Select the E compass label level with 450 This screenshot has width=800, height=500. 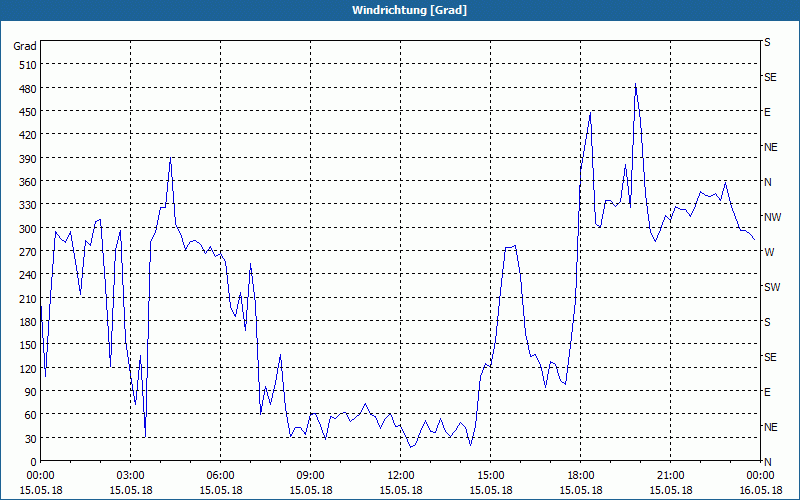[x=767, y=112]
